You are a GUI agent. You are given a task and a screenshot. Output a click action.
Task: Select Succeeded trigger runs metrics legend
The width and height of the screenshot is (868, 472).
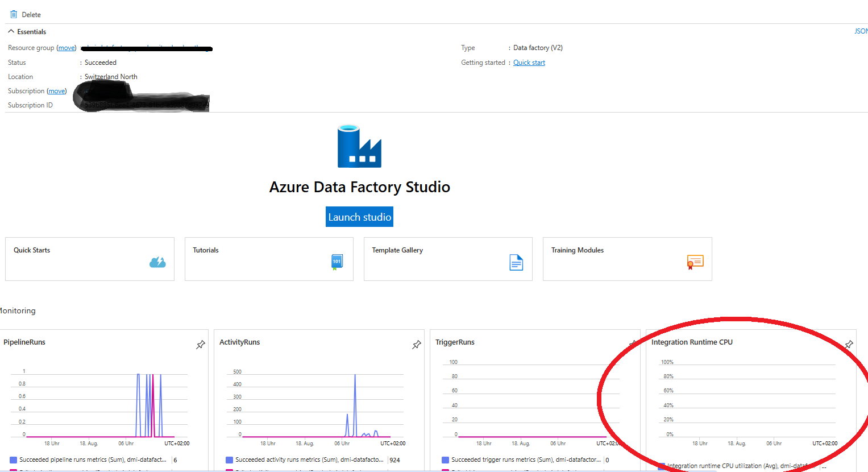click(x=526, y=459)
